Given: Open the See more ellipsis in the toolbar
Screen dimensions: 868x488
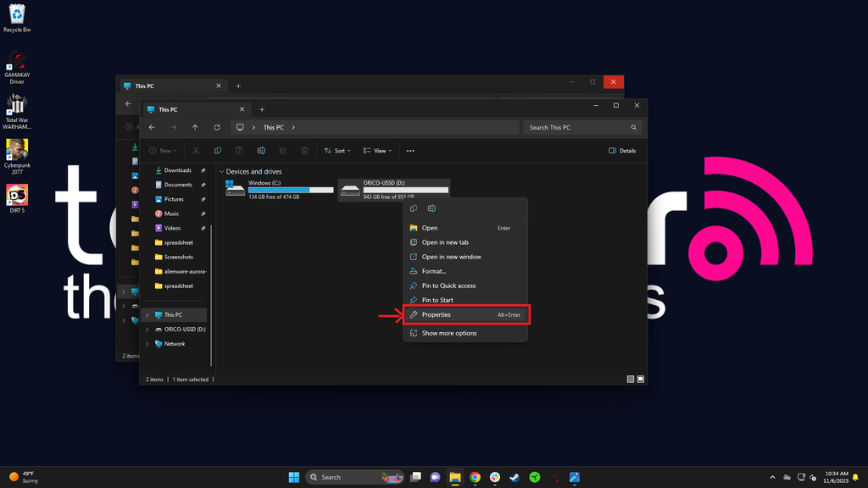Looking at the screenshot, I should pyautogui.click(x=410, y=151).
